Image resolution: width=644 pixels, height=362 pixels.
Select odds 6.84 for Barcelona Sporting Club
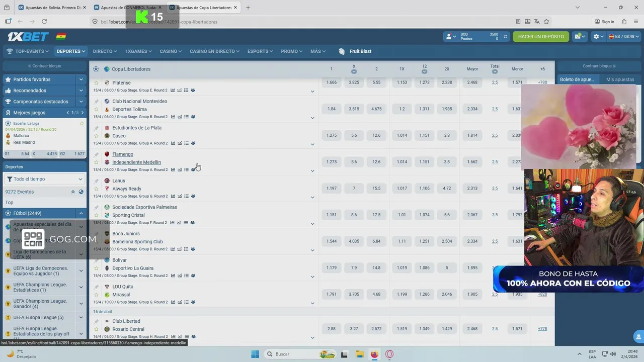(376, 241)
